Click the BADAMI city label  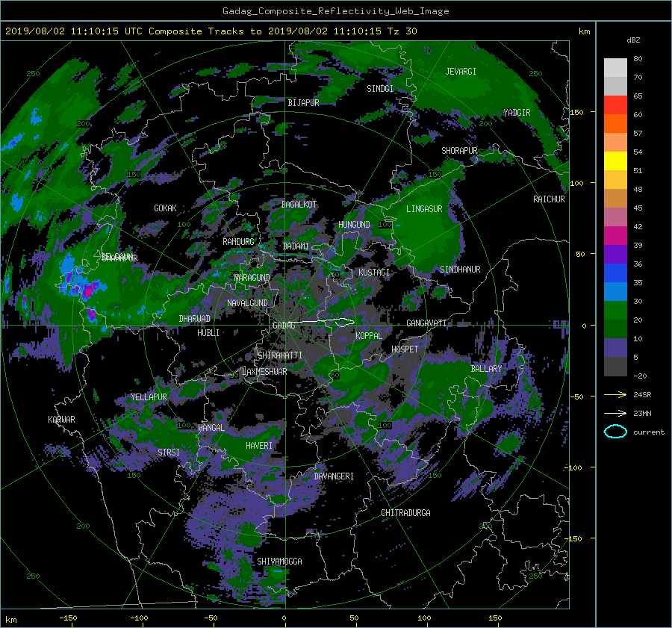[x=296, y=246]
